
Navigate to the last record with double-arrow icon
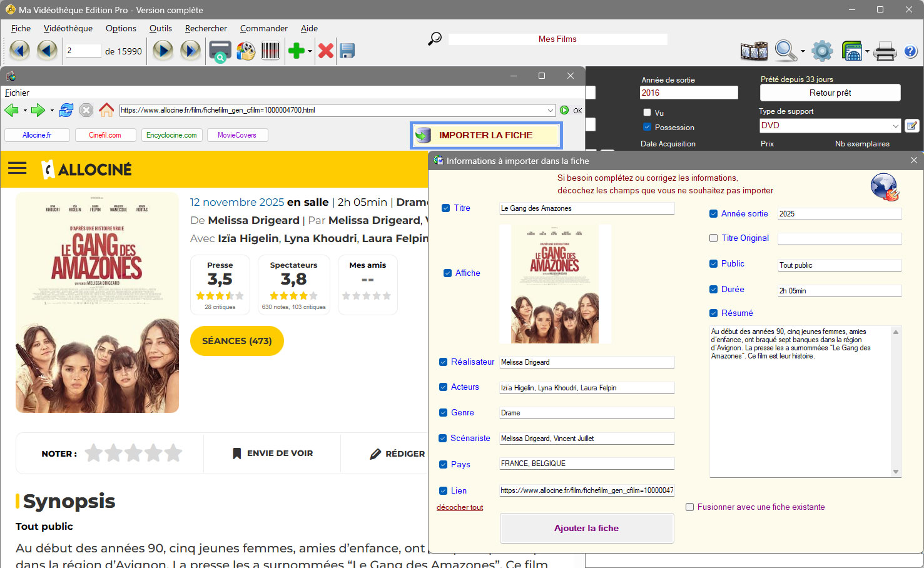(x=190, y=51)
